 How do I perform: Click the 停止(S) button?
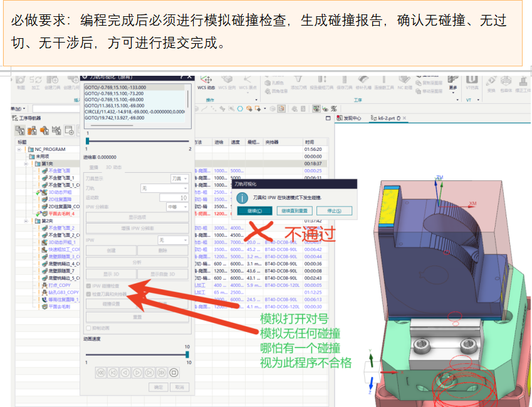[334, 210]
